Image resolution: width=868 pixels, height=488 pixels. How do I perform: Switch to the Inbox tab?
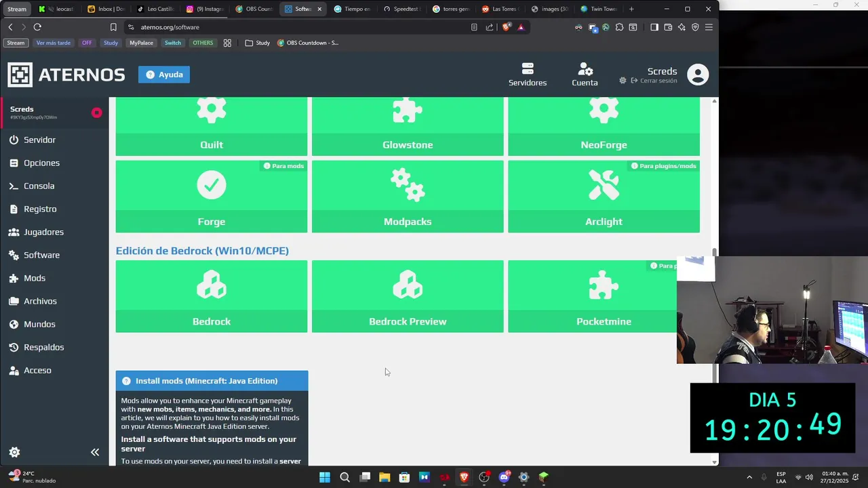tap(106, 9)
